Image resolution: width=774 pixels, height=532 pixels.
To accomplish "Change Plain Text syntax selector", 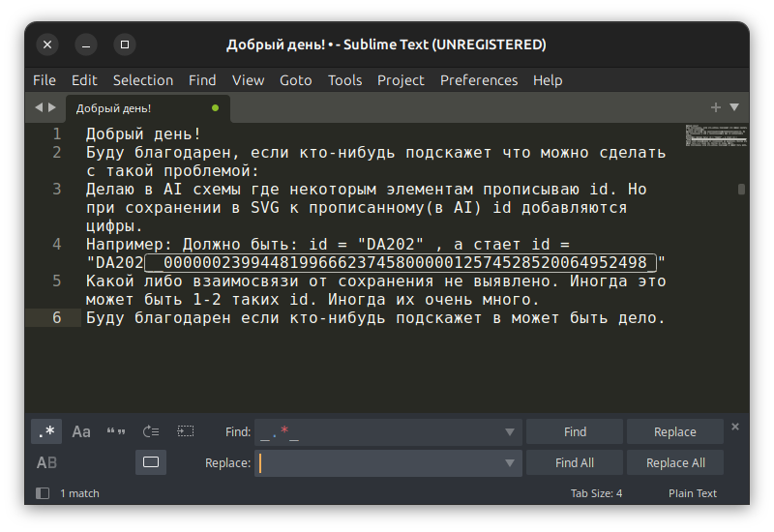I will (x=693, y=493).
